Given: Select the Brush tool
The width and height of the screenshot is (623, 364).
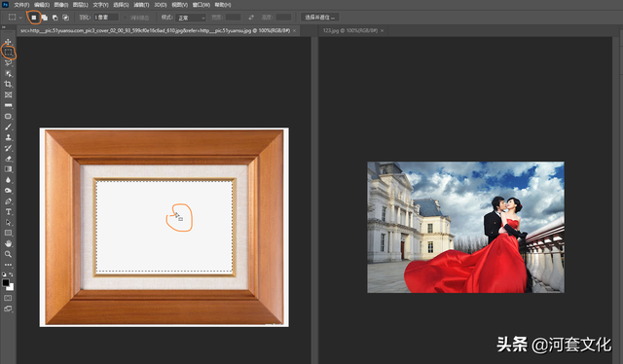Looking at the screenshot, I should coord(8,127).
